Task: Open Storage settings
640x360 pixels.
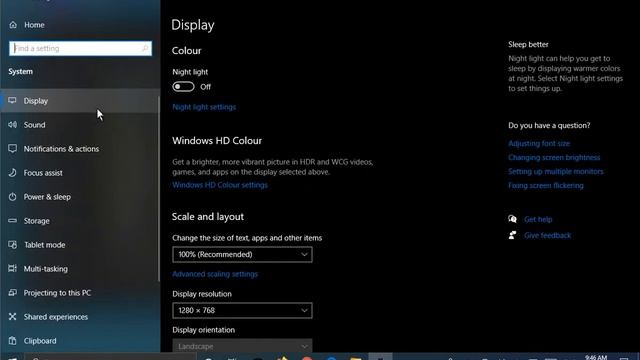Action: coord(80,221)
